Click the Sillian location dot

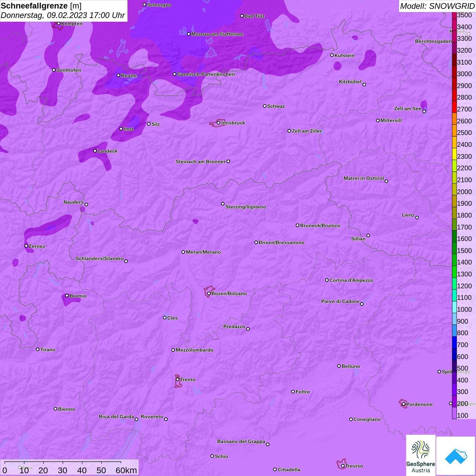pos(368,235)
